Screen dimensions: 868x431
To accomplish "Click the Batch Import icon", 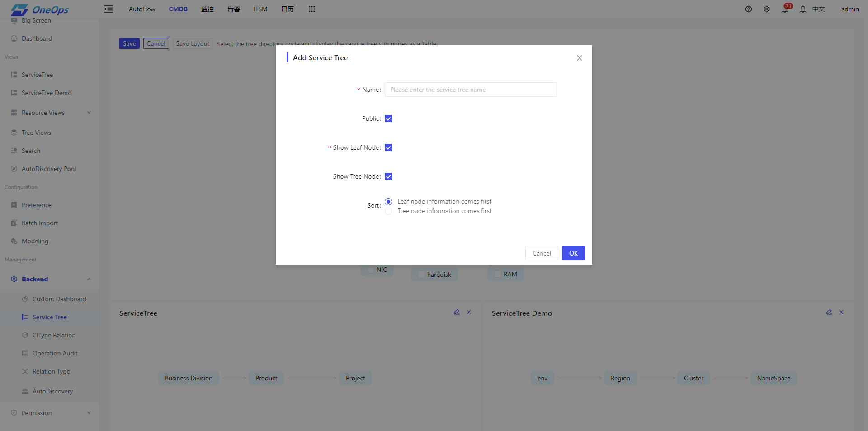I will [x=14, y=223].
